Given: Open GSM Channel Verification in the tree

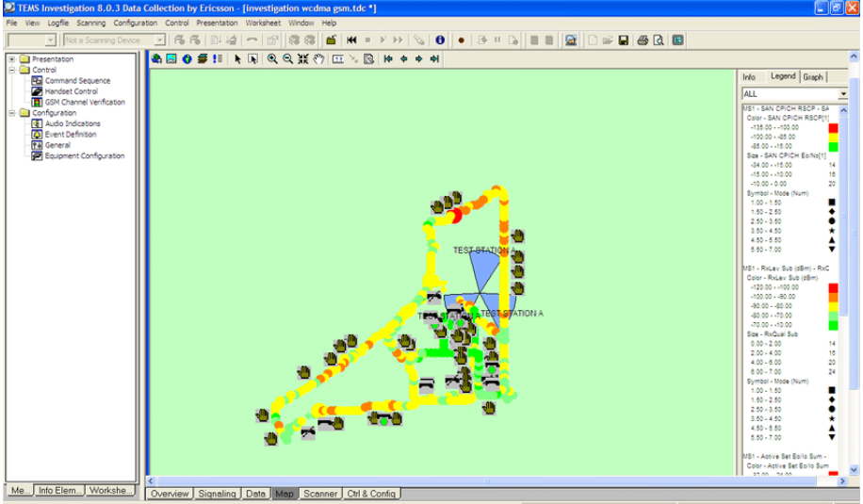Looking at the screenshot, I should [x=84, y=102].
